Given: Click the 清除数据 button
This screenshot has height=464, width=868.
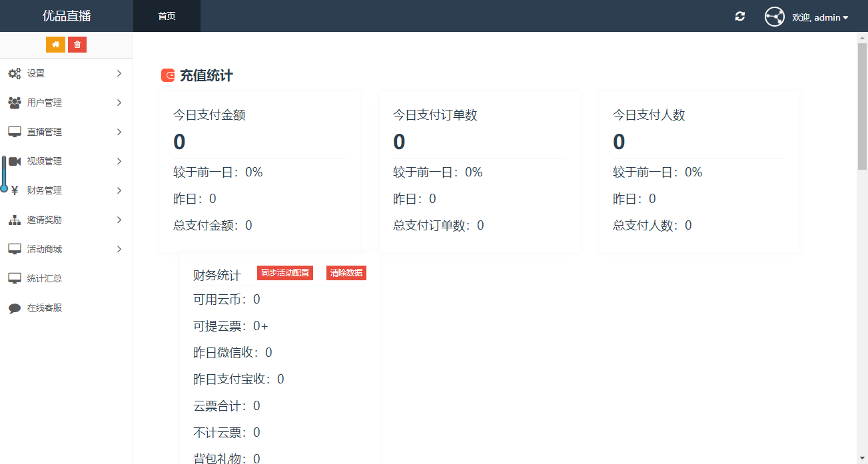Looking at the screenshot, I should tap(346, 273).
